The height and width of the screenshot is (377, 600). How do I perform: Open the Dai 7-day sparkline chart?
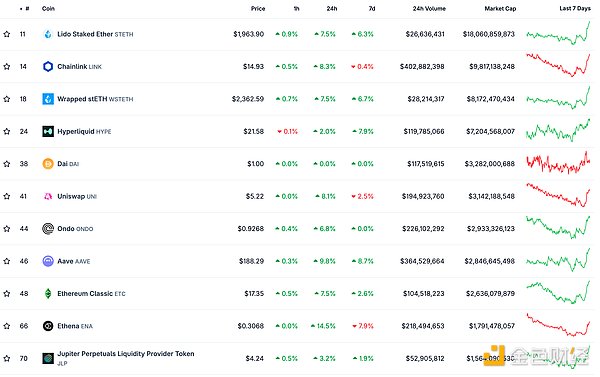pyautogui.click(x=558, y=163)
